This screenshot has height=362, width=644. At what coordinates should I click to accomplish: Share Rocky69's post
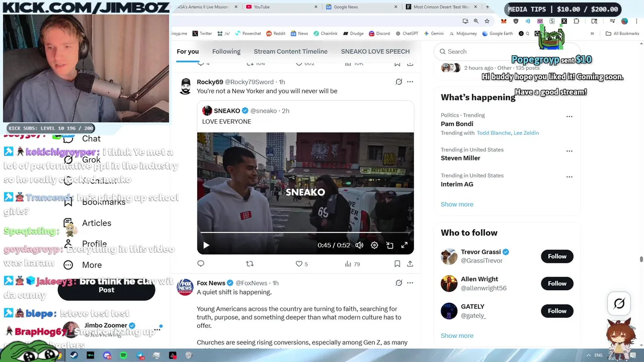coord(410,263)
